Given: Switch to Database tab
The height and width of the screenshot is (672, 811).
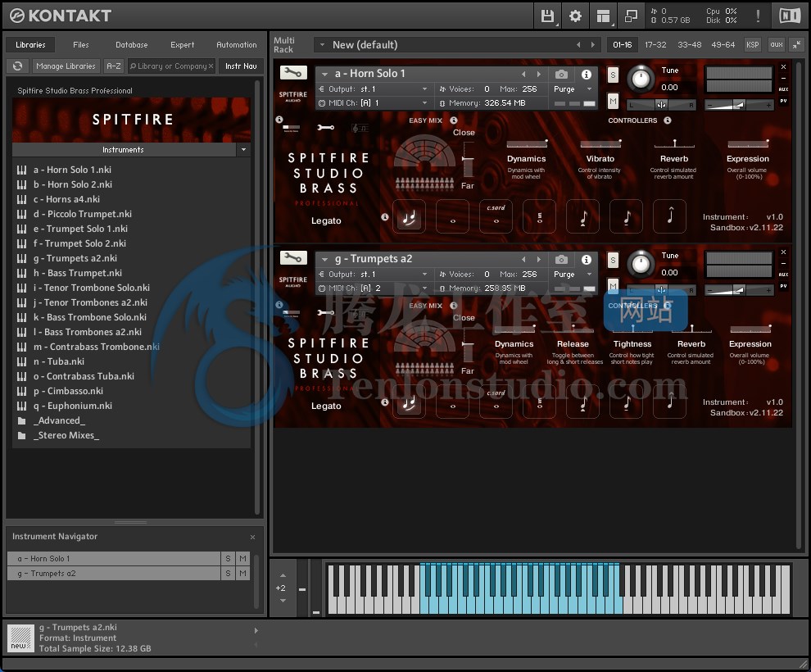Looking at the screenshot, I should (x=131, y=45).
